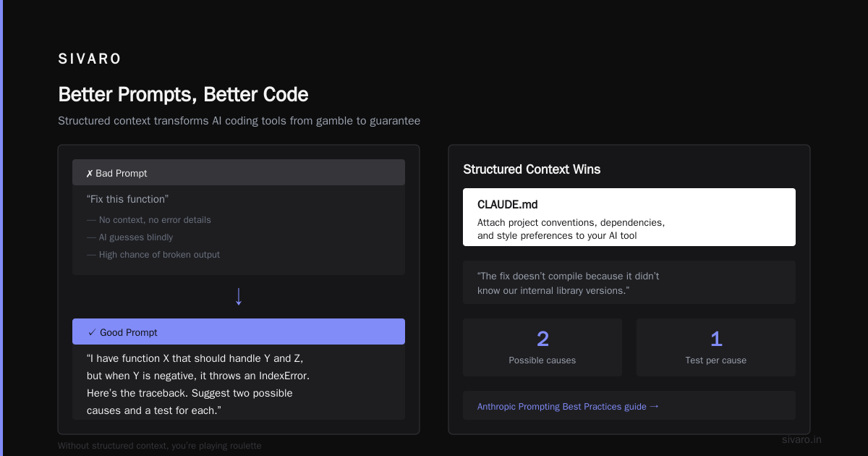Viewport: 868px width, 456px height.
Task: Click the "fix doesn't compile" quote box
Action: click(x=629, y=282)
